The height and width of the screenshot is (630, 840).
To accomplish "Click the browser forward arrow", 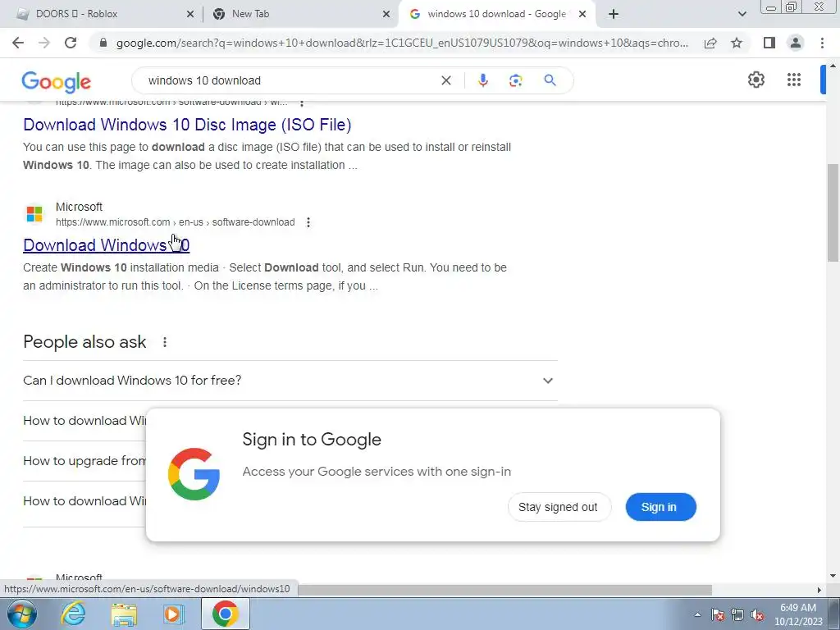I will click(44, 43).
